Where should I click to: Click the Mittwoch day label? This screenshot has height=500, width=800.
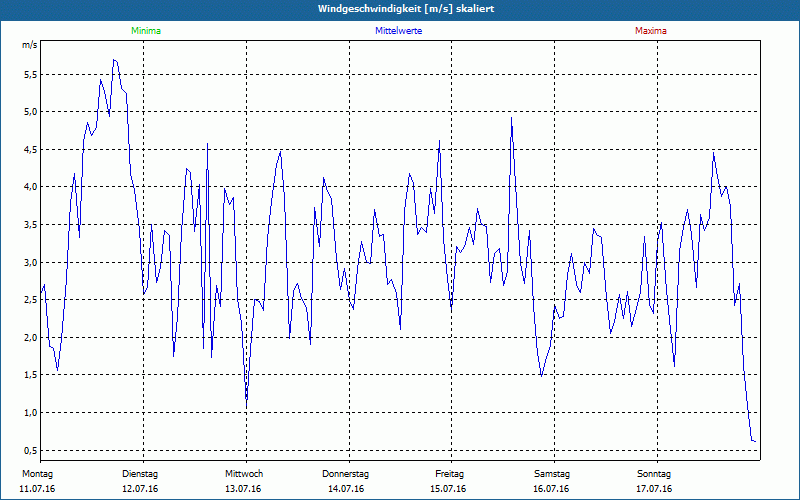pos(244,474)
